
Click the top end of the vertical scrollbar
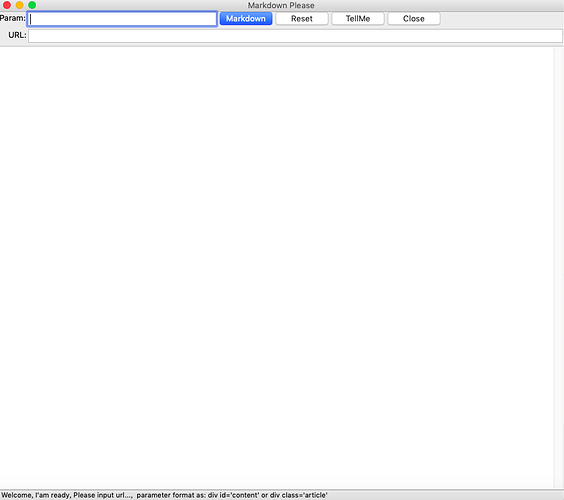point(559,51)
